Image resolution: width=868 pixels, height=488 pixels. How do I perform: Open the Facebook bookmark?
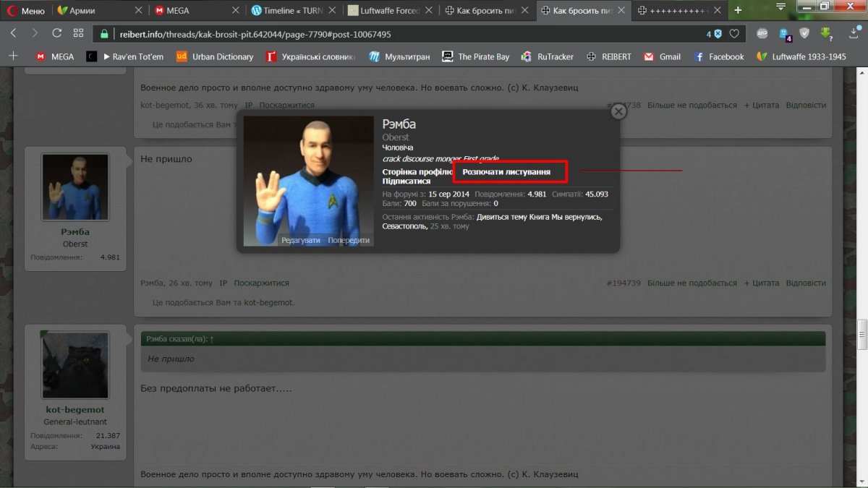point(719,56)
